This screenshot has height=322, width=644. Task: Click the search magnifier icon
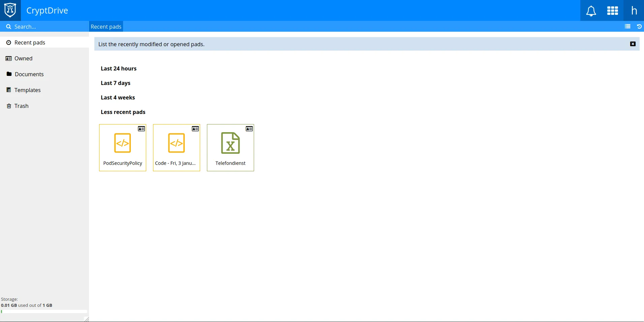9,27
